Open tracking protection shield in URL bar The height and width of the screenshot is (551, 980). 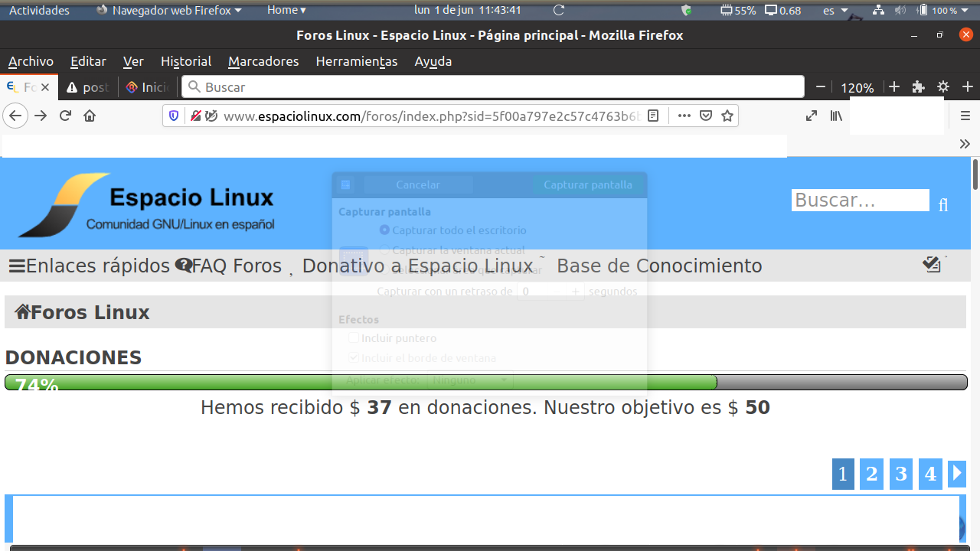click(174, 116)
